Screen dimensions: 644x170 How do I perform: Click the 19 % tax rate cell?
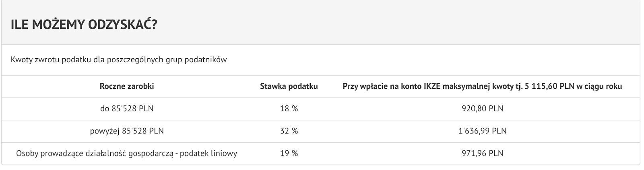pos(289,154)
